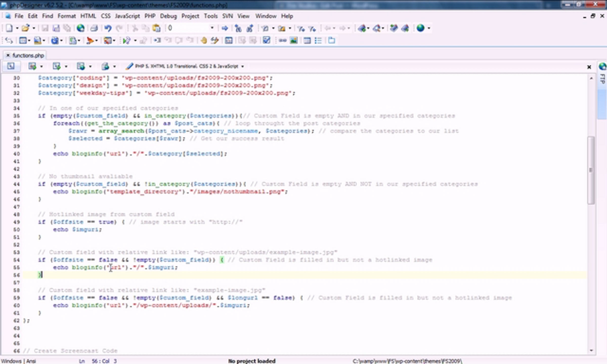Open the Project menu

pyautogui.click(x=190, y=16)
